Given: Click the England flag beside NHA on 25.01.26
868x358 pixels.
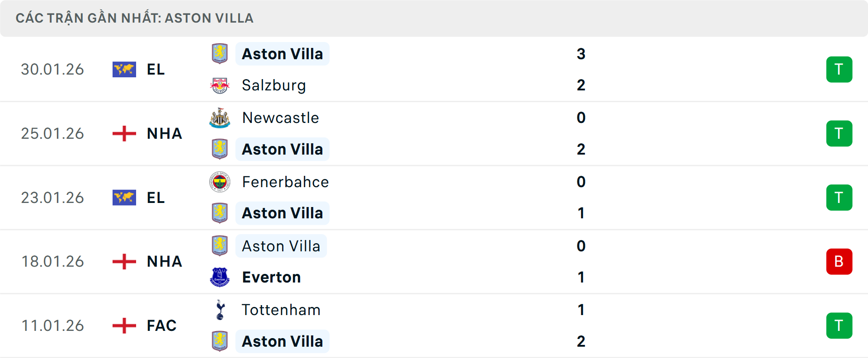Looking at the screenshot, I should 124,133.
